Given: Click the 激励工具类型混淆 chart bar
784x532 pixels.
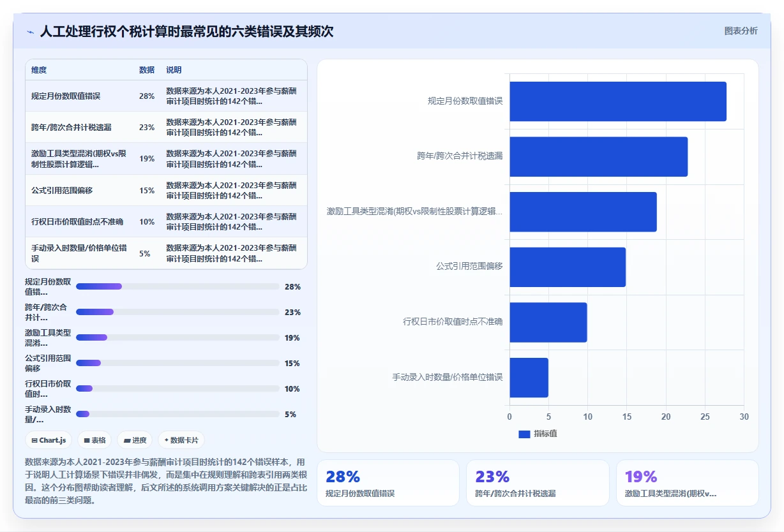Looking at the screenshot, I should (x=583, y=212).
